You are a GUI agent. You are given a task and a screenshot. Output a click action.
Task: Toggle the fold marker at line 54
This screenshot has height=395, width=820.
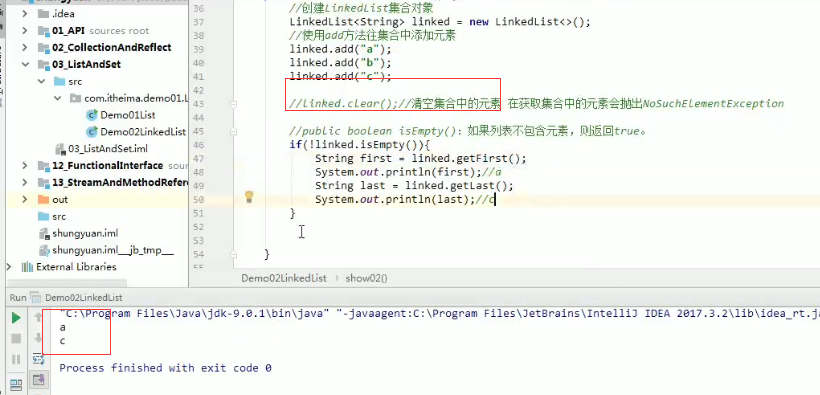[x=233, y=254]
